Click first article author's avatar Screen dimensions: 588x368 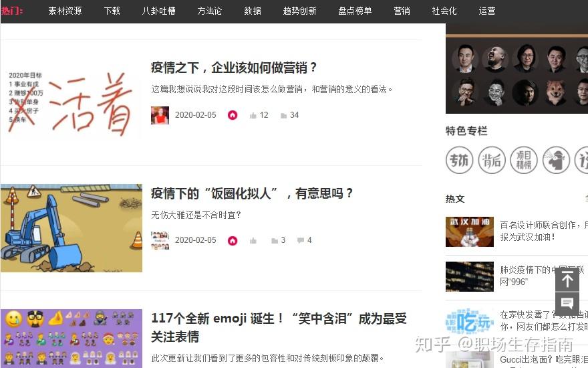[x=160, y=115]
